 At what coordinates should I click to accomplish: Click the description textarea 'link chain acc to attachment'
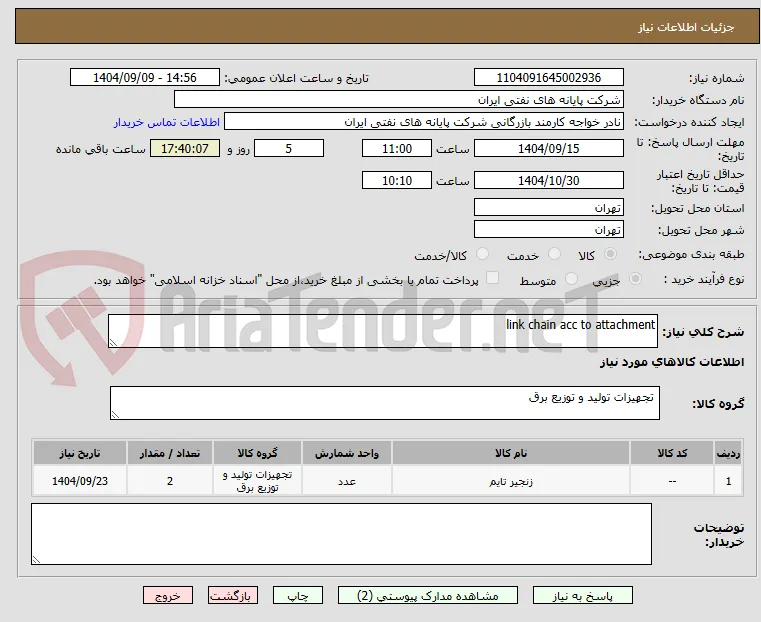coord(383,331)
